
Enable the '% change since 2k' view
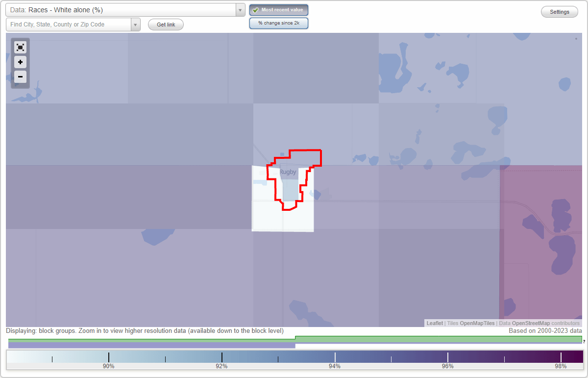278,23
